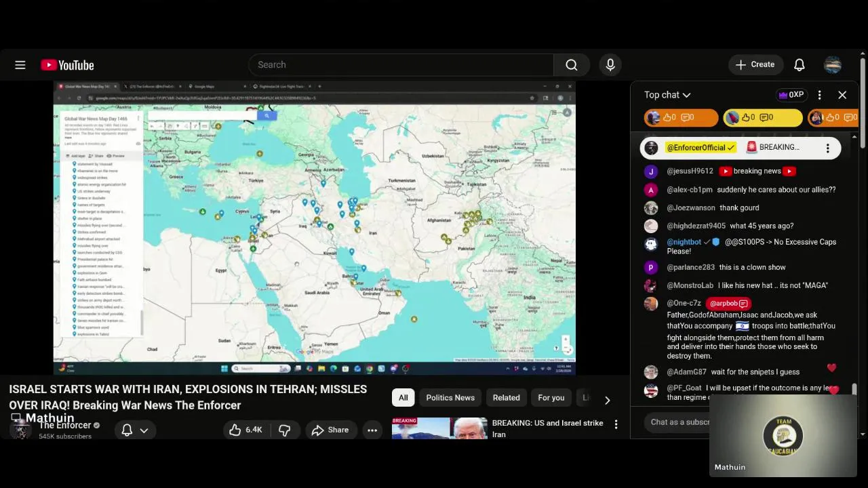The width and height of the screenshot is (868, 488).
Task: Click username @One-c7z in chat
Action: (684, 304)
